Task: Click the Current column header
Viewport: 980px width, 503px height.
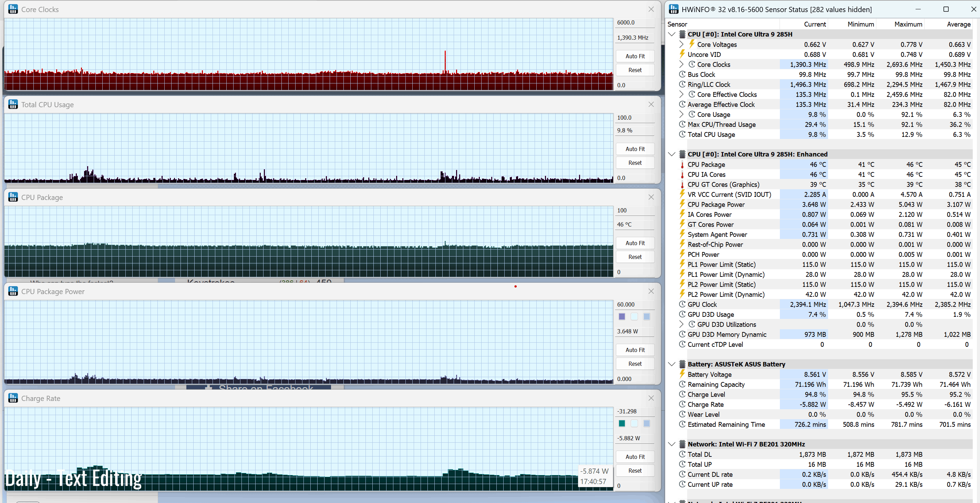Action: (804, 24)
